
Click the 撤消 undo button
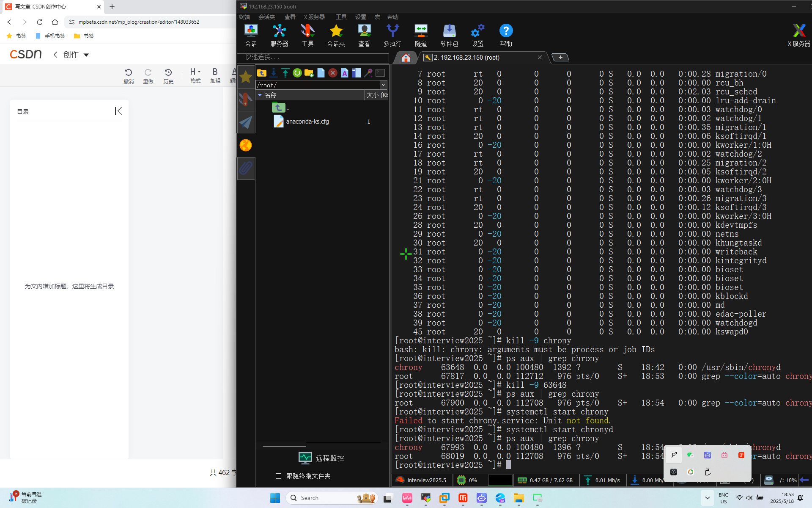point(129,76)
